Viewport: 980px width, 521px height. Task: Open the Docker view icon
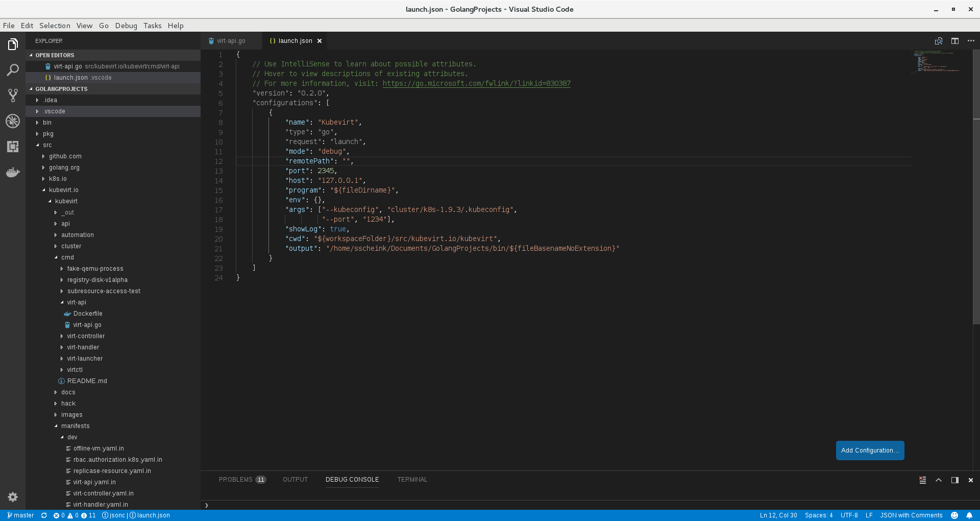(x=13, y=172)
